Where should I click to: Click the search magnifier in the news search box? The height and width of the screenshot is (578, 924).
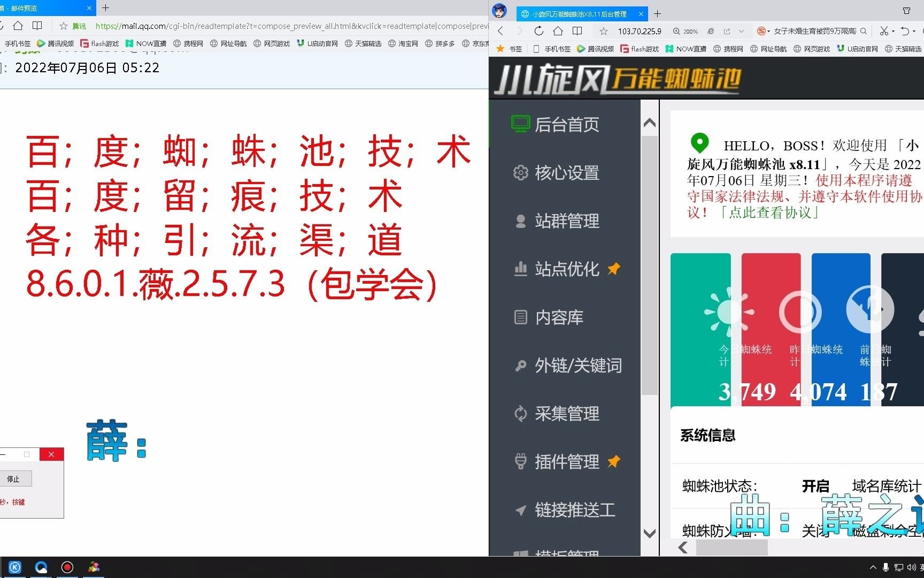coord(864,31)
